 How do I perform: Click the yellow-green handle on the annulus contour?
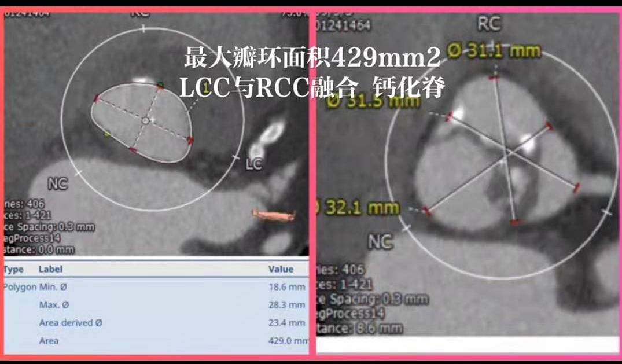coord(107,135)
